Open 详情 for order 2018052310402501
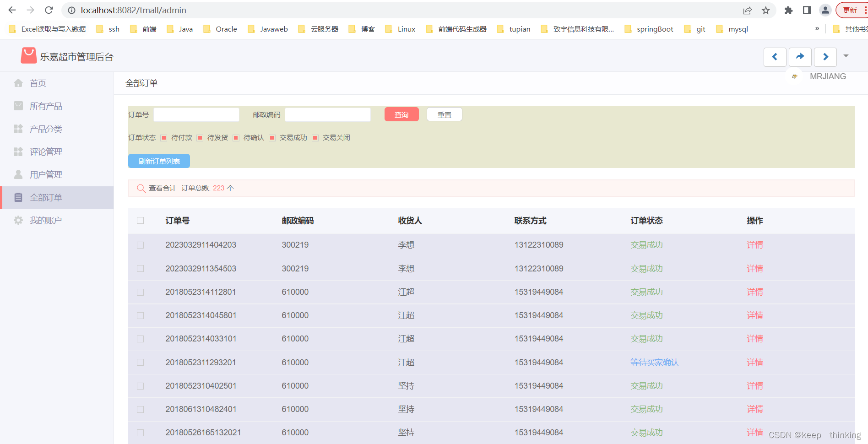Image resolution: width=868 pixels, height=444 pixels. click(755, 386)
